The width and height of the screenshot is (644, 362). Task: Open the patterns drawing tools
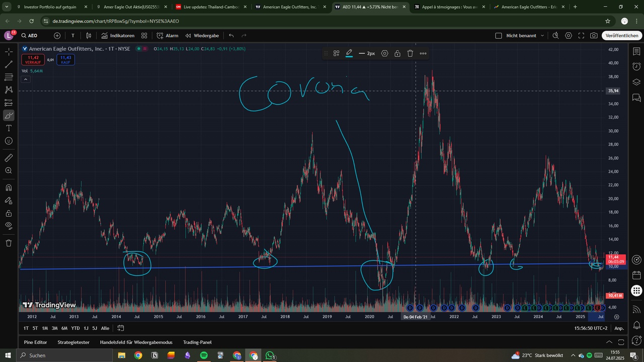[x=9, y=89]
